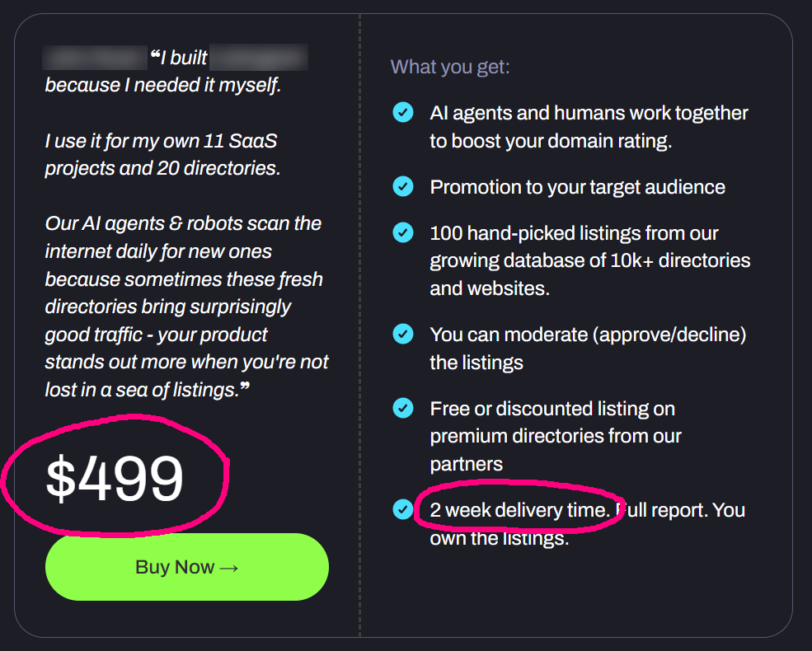Click the AI agents and humans benefit text
The height and width of the screenshot is (651, 812).
[x=588, y=125]
